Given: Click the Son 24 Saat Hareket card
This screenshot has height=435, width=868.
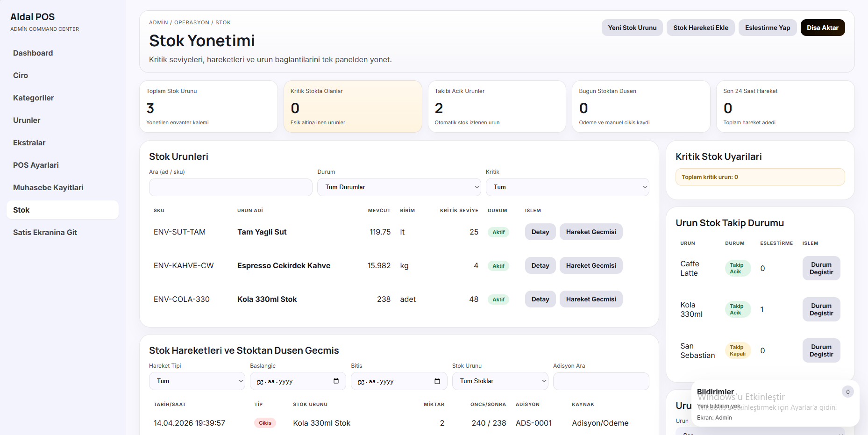Looking at the screenshot, I should 785,107.
